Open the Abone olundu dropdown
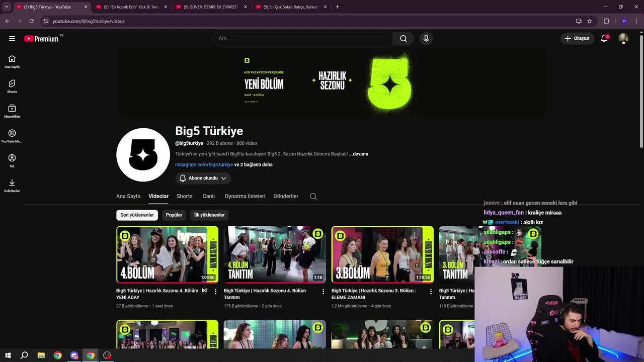The width and height of the screenshot is (644, 362). (203, 178)
